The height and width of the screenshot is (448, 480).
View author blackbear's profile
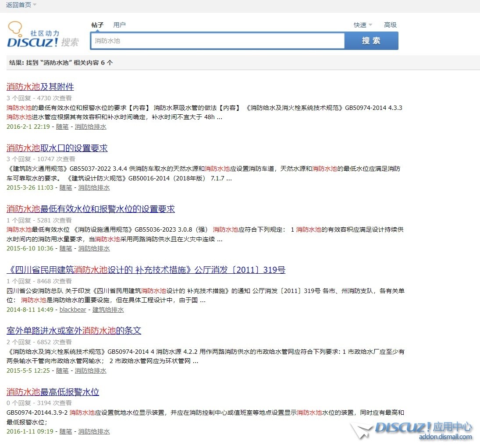(73, 310)
